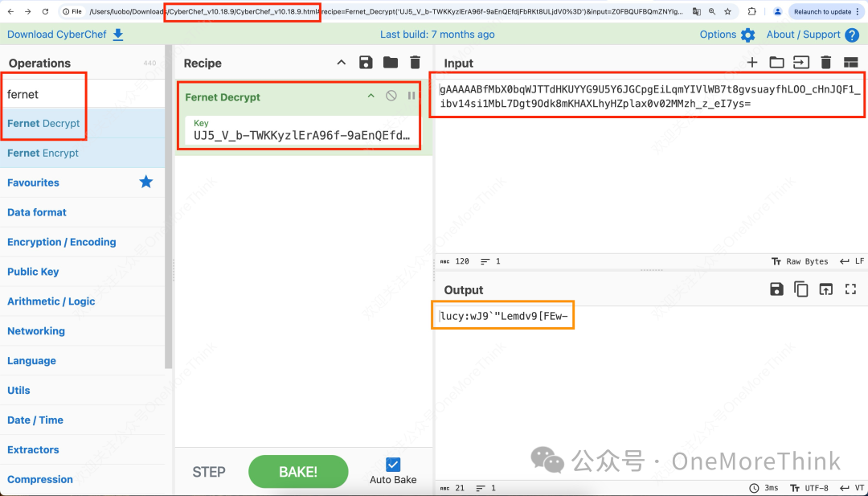Toggle the Auto Bake checkbox
The image size is (868, 496).
pos(393,465)
